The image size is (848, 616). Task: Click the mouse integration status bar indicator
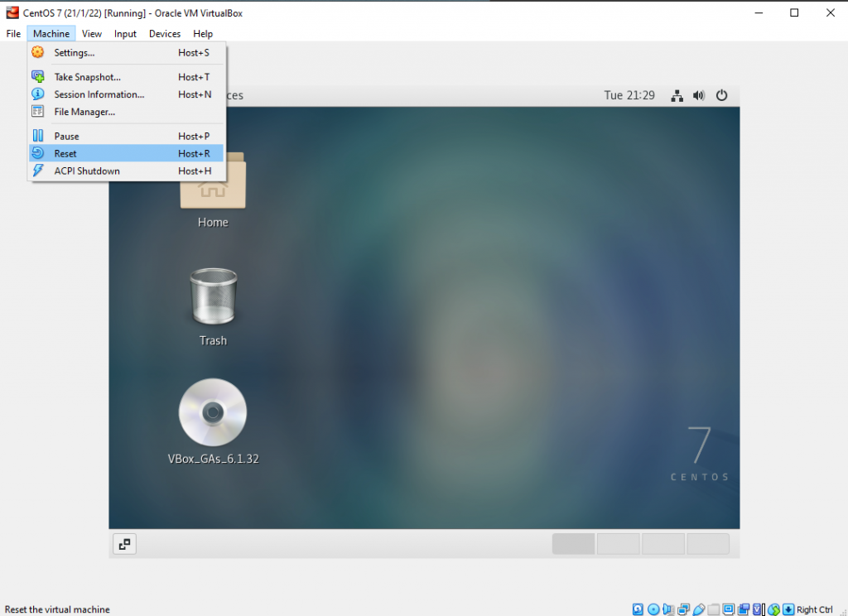774,609
